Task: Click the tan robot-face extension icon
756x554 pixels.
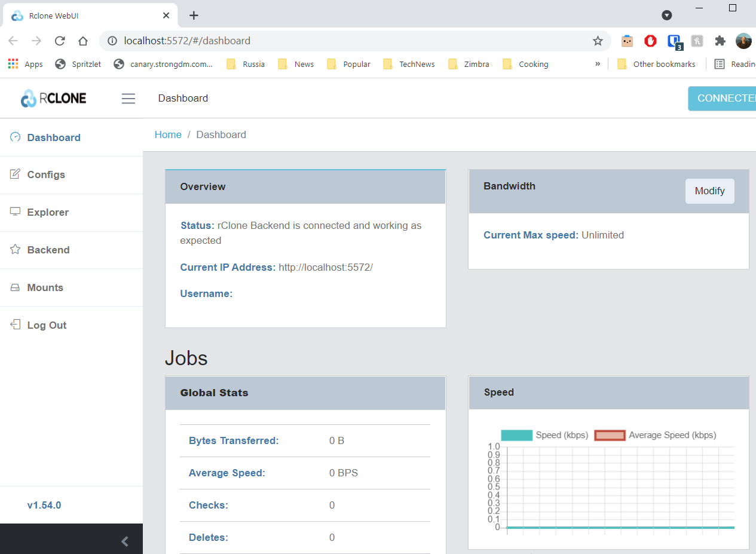Action: point(627,41)
